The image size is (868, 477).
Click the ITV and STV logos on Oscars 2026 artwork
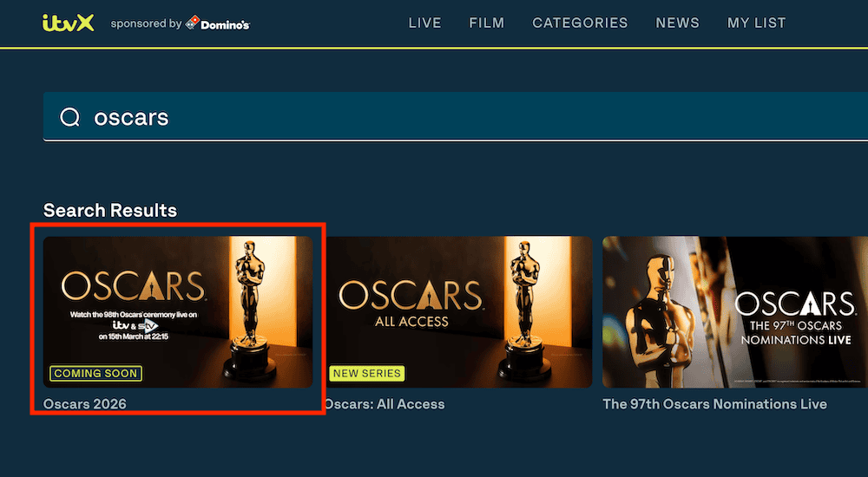coord(133,324)
